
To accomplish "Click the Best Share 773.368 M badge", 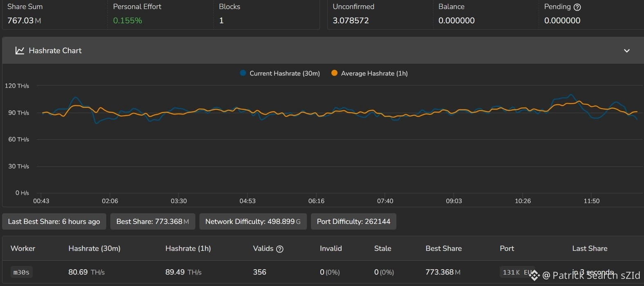I will 153,221.
